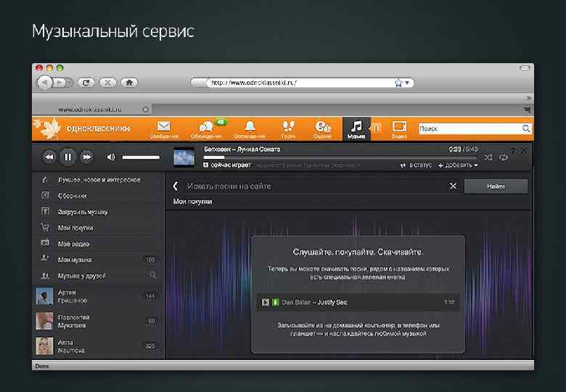This screenshot has width=566, height=392.
Task: Search friends with the Музыка у друзей magnifier
Action: click(x=153, y=275)
